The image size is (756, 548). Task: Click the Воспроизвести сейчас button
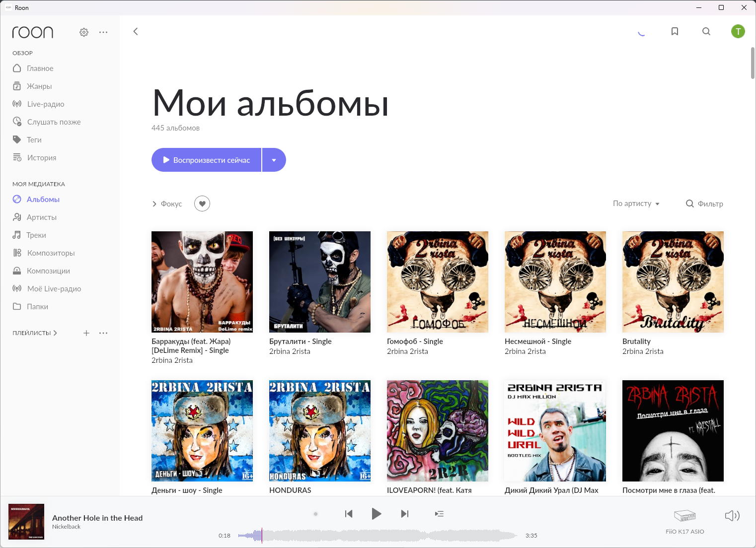[x=207, y=160]
